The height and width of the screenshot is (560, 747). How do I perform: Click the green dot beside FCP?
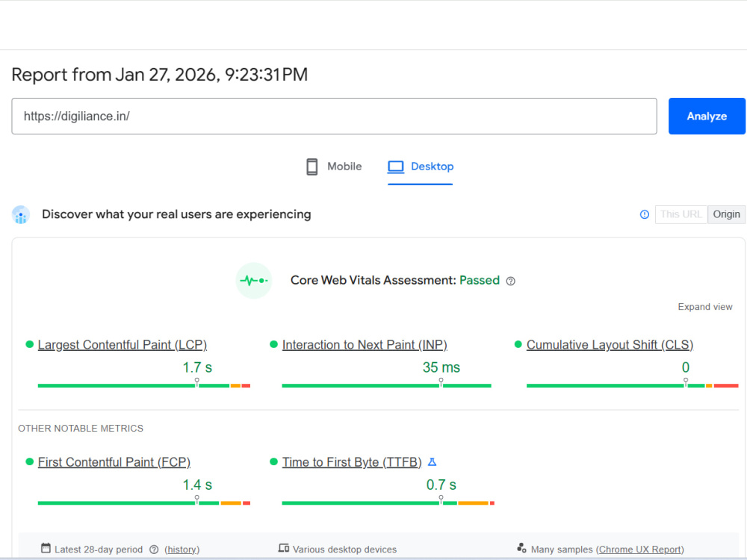(30, 461)
